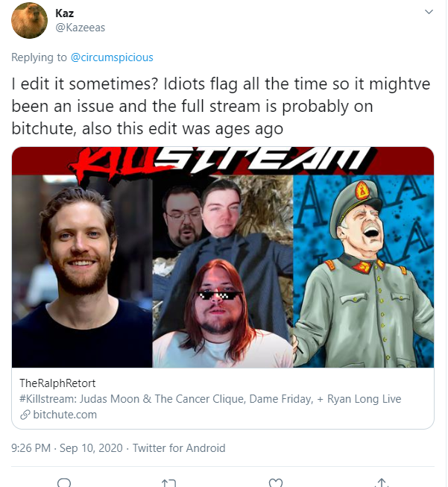This screenshot has width=448, height=487.
Task: Share the tweet via the upload icon
Action: 382,483
